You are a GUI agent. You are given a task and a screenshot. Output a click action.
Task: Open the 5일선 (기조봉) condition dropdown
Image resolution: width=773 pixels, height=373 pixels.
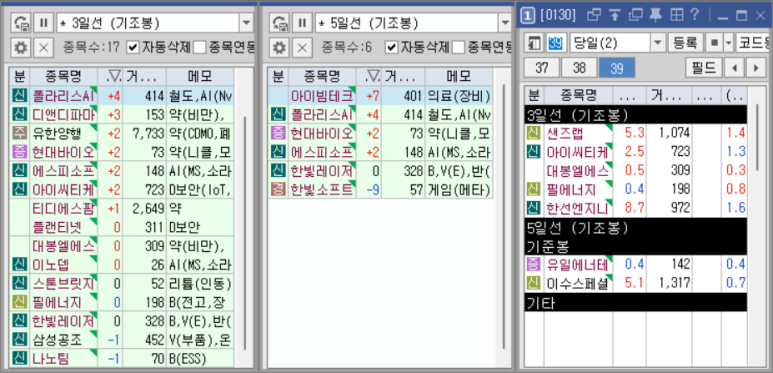505,23
